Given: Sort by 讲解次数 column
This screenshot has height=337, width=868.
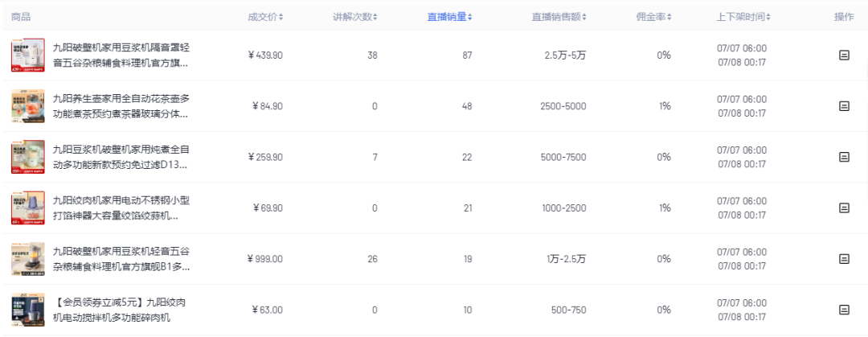Looking at the screenshot, I should pos(355,17).
